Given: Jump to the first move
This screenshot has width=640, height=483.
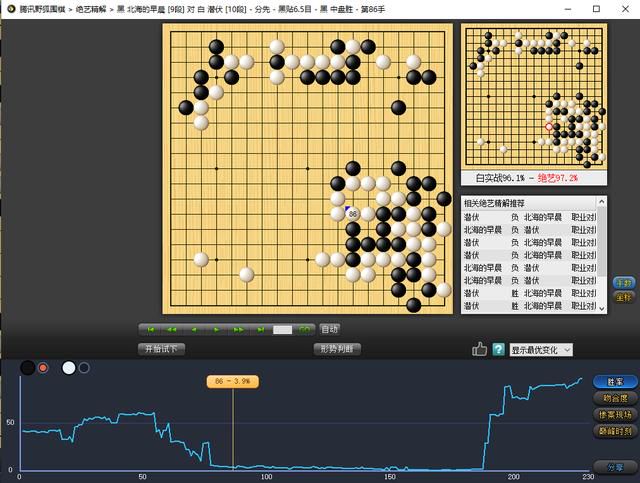Looking at the screenshot, I should point(151,329).
